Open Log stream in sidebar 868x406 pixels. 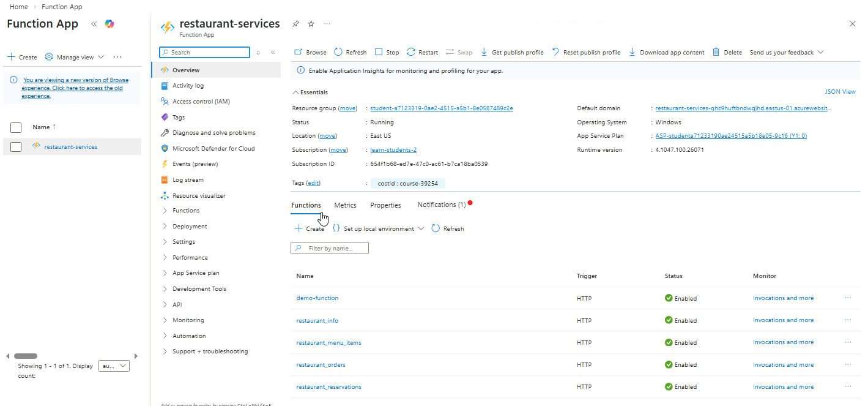[188, 180]
